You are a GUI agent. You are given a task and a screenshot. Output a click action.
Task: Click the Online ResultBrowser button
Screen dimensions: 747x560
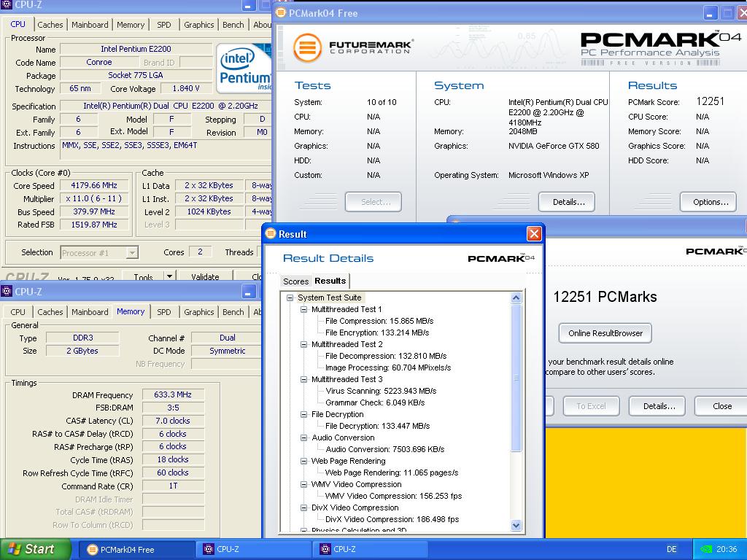pos(605,333)
